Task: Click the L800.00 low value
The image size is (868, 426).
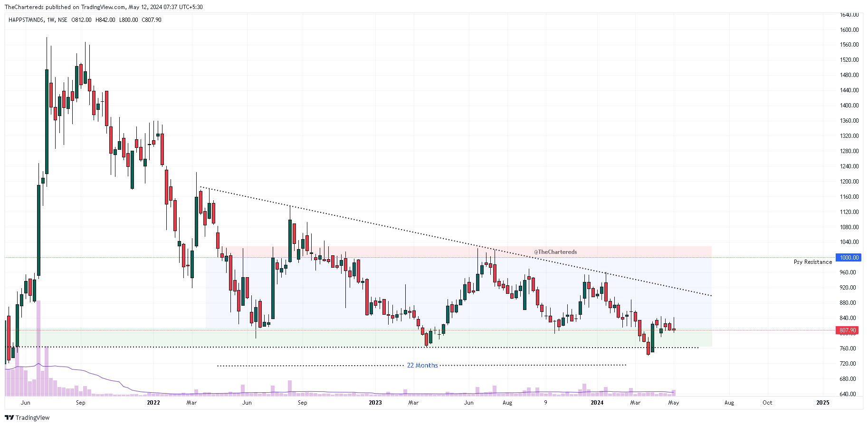Action: coord(128,20)
